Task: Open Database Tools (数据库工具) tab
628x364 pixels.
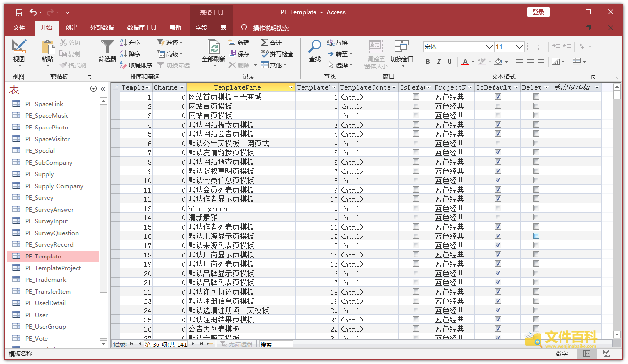Action: 142,28
